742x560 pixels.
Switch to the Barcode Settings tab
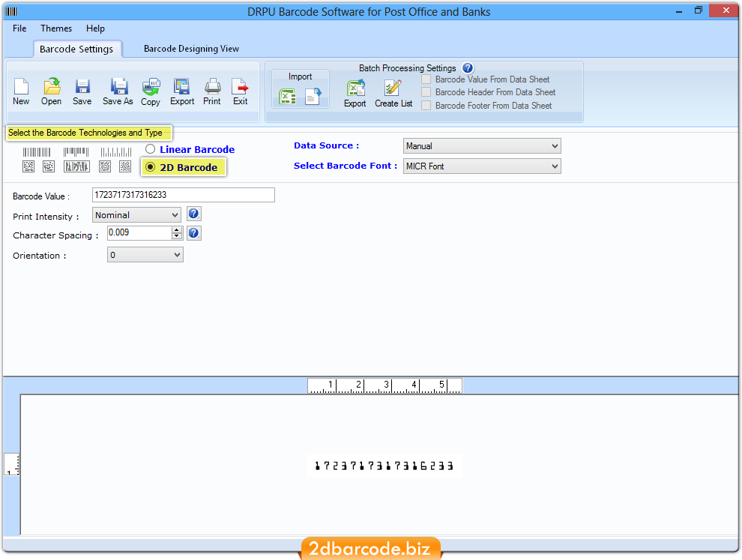coord(76,49)
